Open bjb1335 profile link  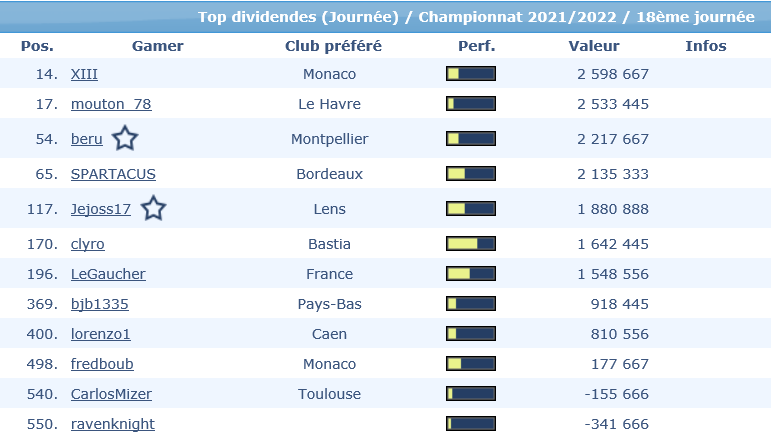pos(100,304)
